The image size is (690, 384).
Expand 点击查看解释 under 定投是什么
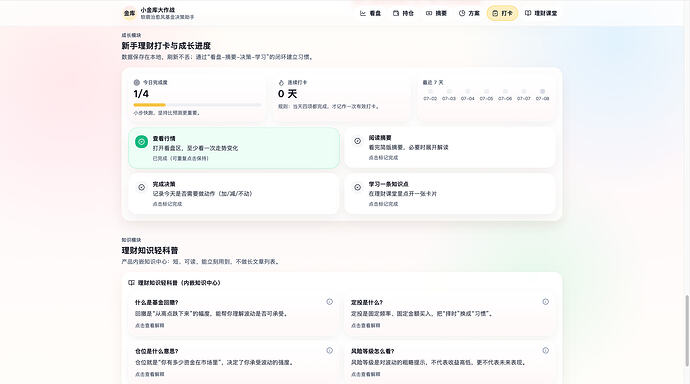point(366,325)
